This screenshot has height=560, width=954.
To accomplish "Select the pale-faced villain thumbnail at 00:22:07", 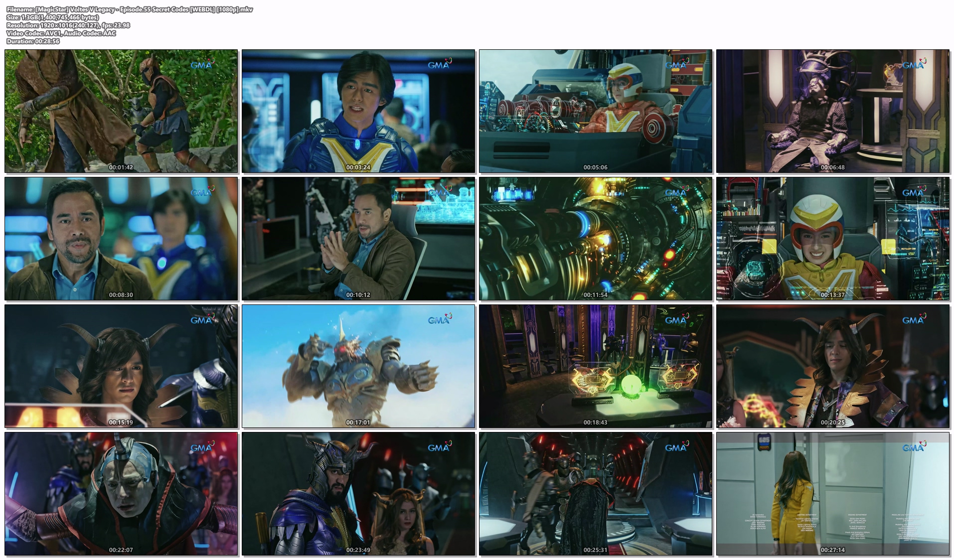I will pos(121,493).
